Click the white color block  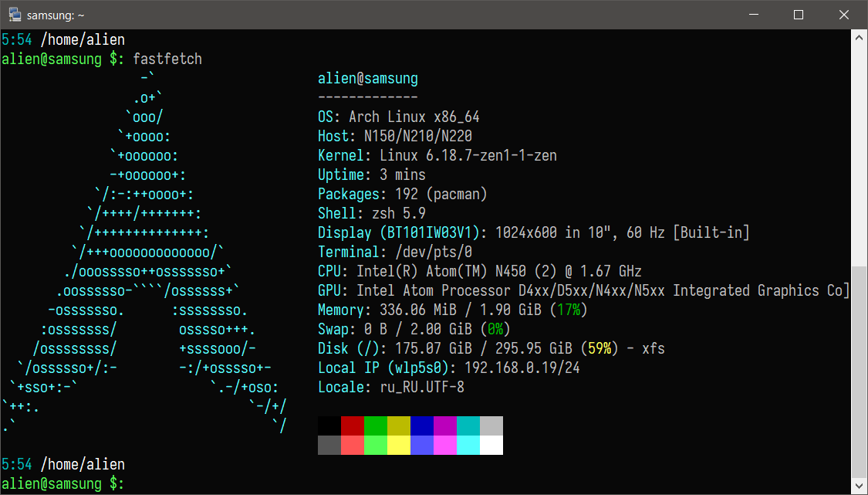[x=491, y=445]
